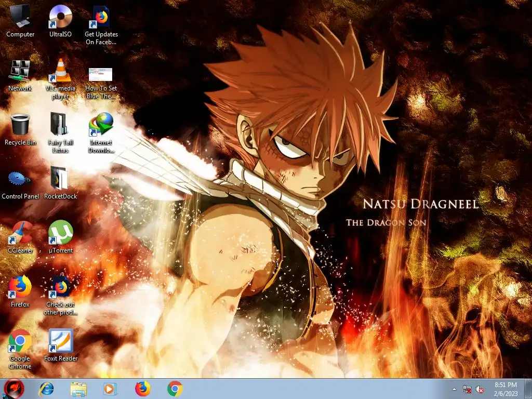Click the Show desktop strip
The image size is (532, 399).
coord(528,389)
